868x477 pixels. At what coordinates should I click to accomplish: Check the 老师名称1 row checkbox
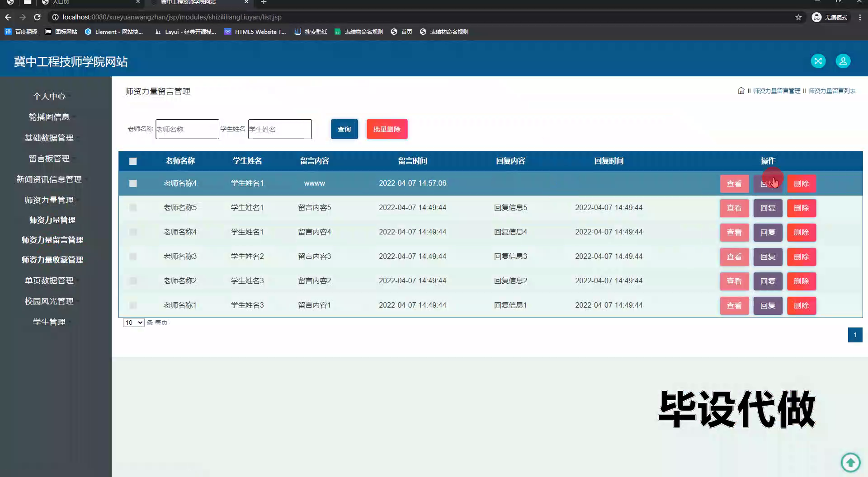tap(133, 305)
